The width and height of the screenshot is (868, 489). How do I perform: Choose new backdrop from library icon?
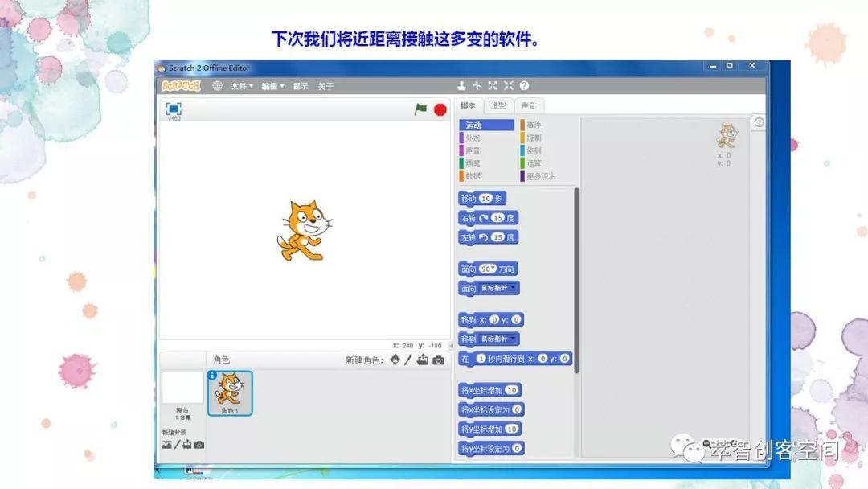coord(166,445)
